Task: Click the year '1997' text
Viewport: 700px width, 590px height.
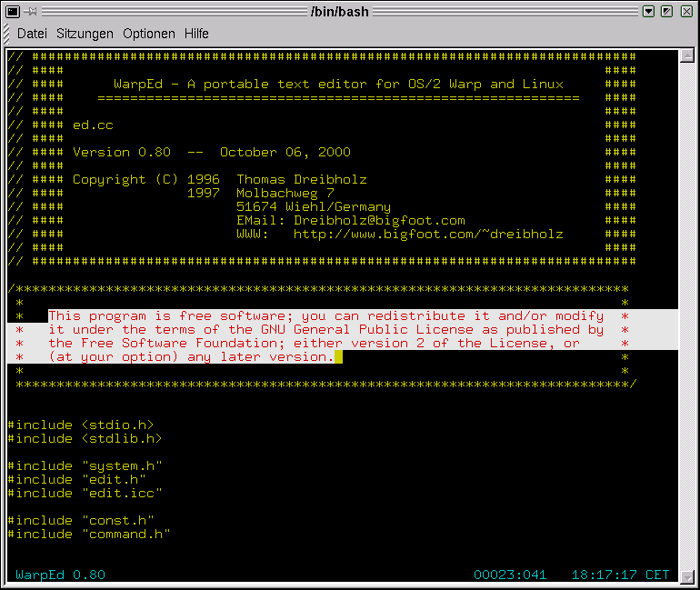Action: click(203, 194)
